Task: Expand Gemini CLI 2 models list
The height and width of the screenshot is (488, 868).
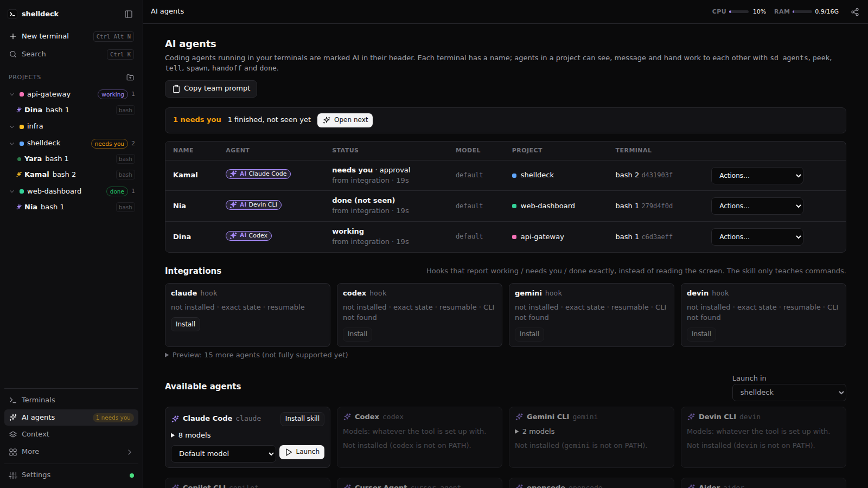Action: 535,432
